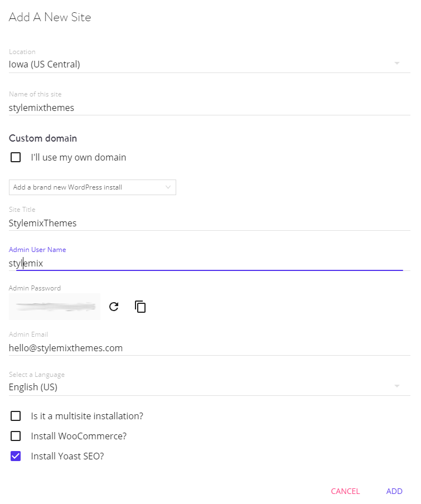Enable "I'll use my own domain" checkbox
This screenshot has width=421, height=504.
coord(16,157)
